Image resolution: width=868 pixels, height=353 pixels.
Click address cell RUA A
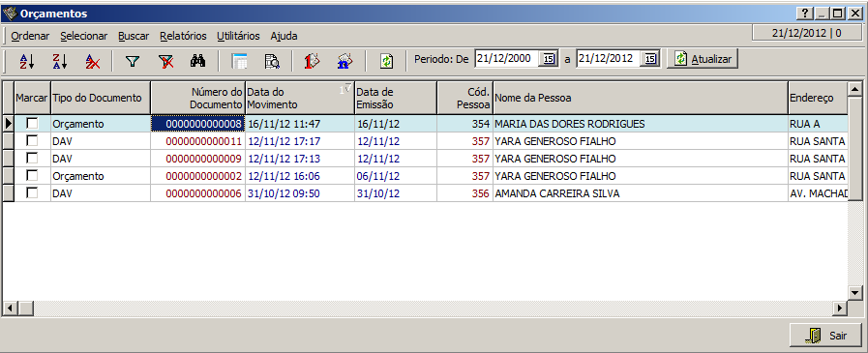click(819, 124)
